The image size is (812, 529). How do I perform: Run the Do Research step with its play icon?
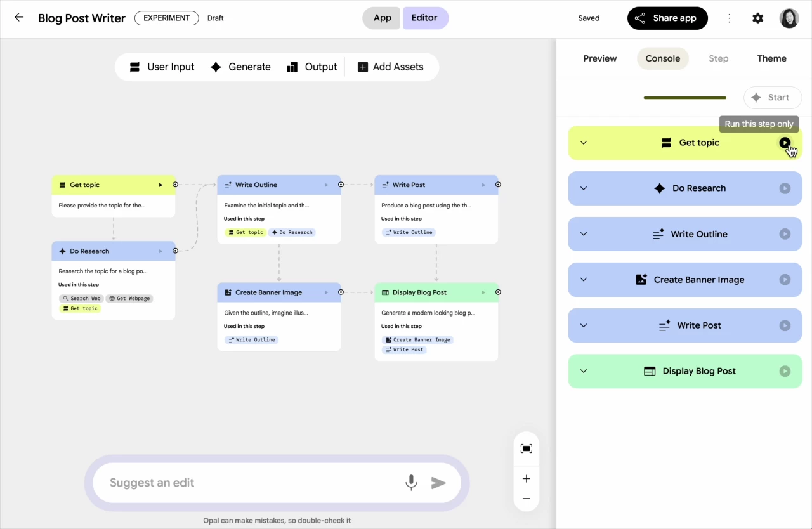tap(785, 188)
